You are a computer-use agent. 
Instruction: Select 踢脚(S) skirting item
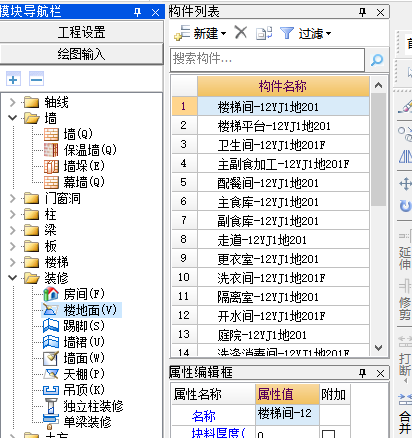click(74, 326)
